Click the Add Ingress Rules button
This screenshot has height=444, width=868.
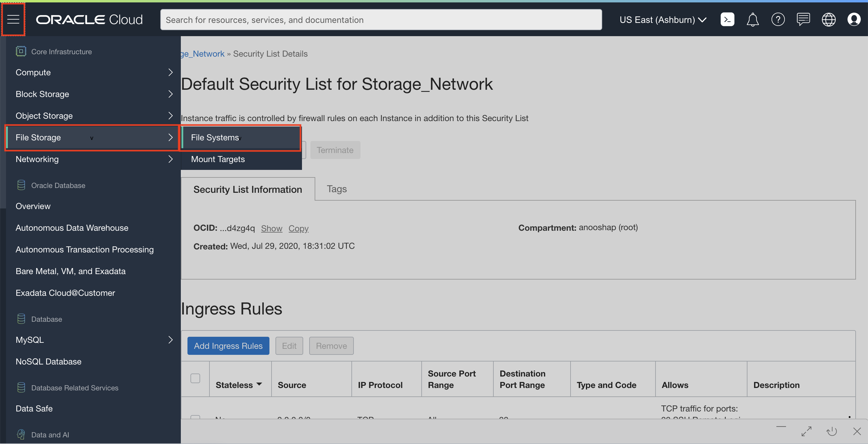point(228,346)
